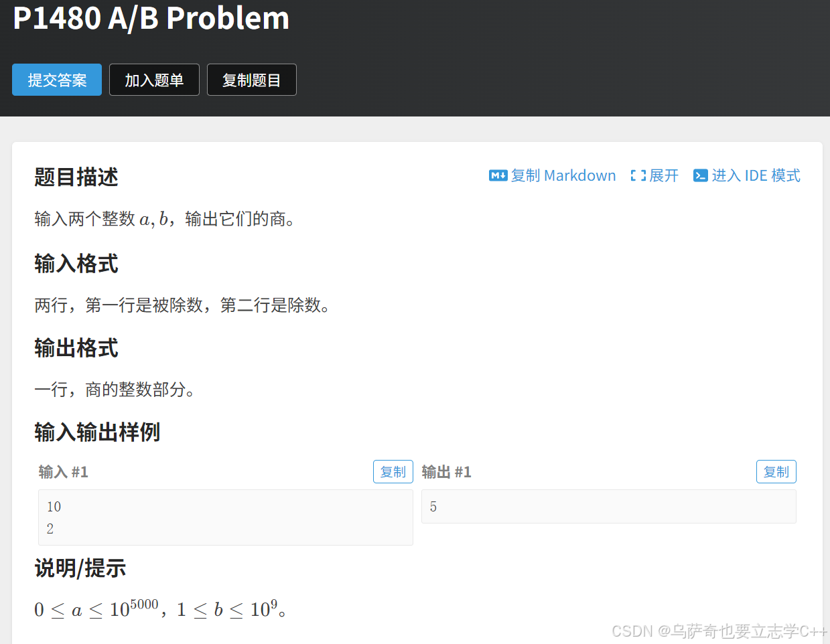Click the 输入 #1 label

(64, 472)
